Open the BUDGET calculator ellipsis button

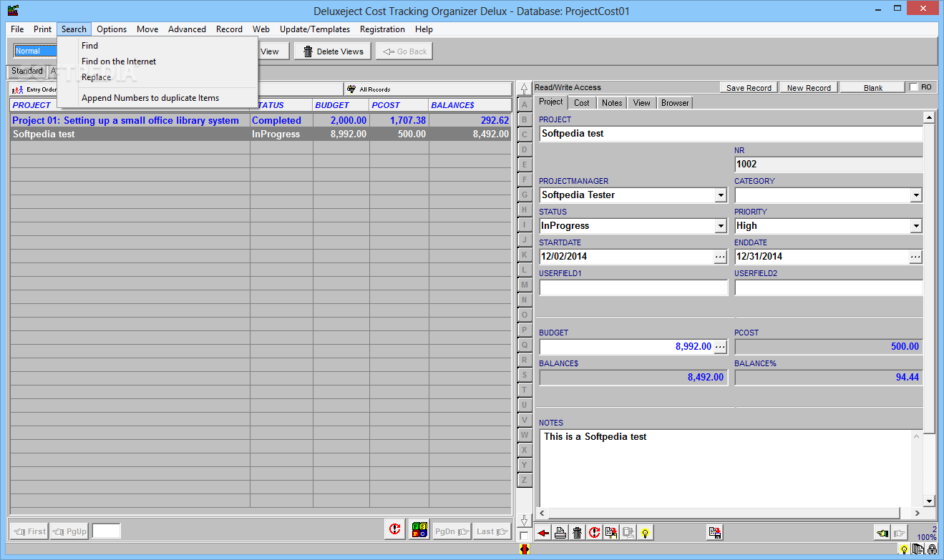coord(720,346)
